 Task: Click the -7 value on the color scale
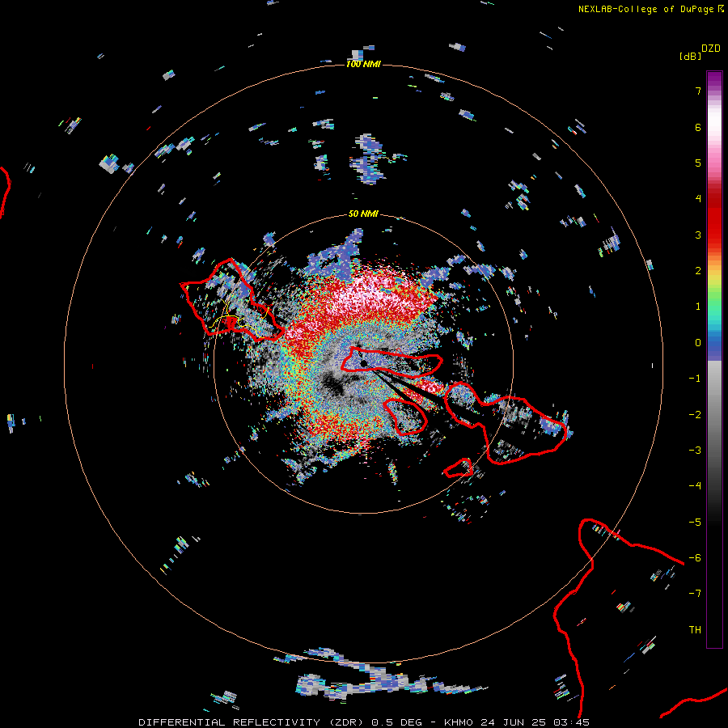[x=695, y=594]
